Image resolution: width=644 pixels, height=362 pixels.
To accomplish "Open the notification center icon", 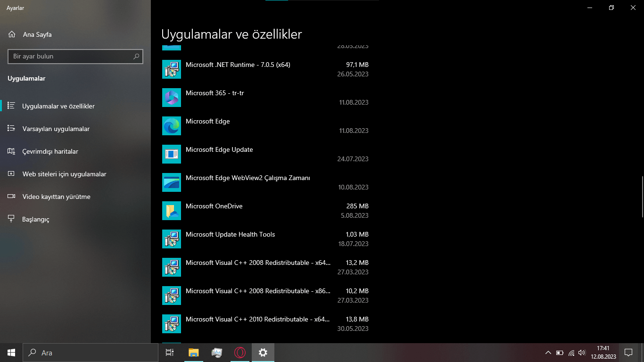I will [628, 353].
